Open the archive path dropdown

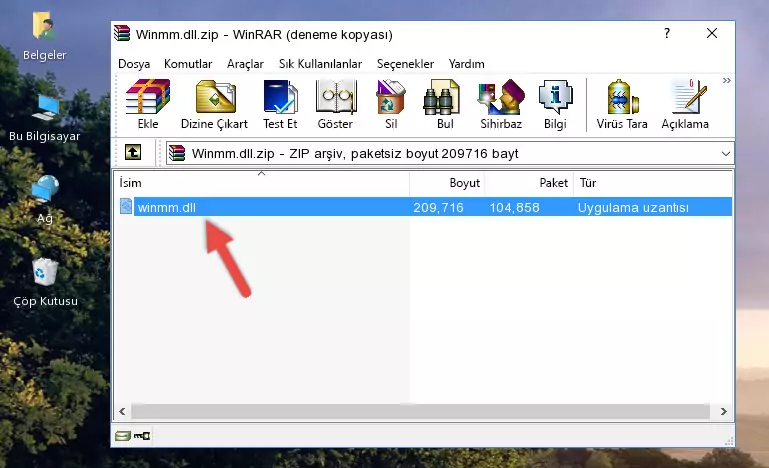(x=726, y=154)
